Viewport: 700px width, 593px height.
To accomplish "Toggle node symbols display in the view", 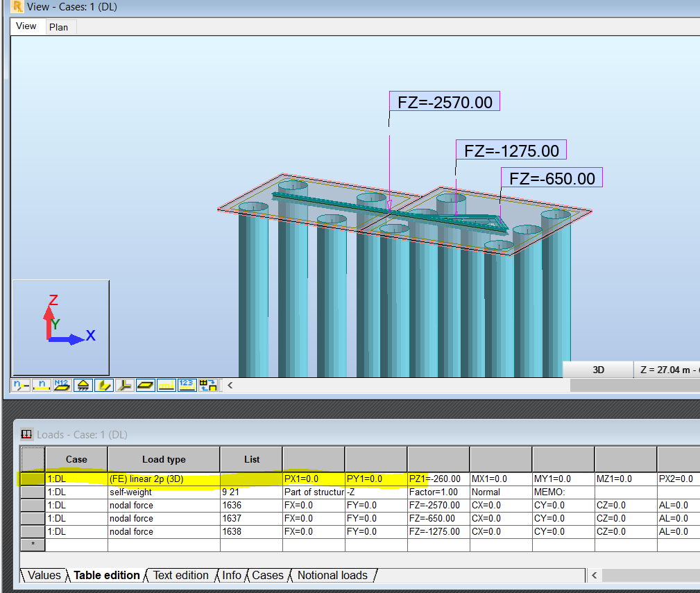I will [19, 385].
